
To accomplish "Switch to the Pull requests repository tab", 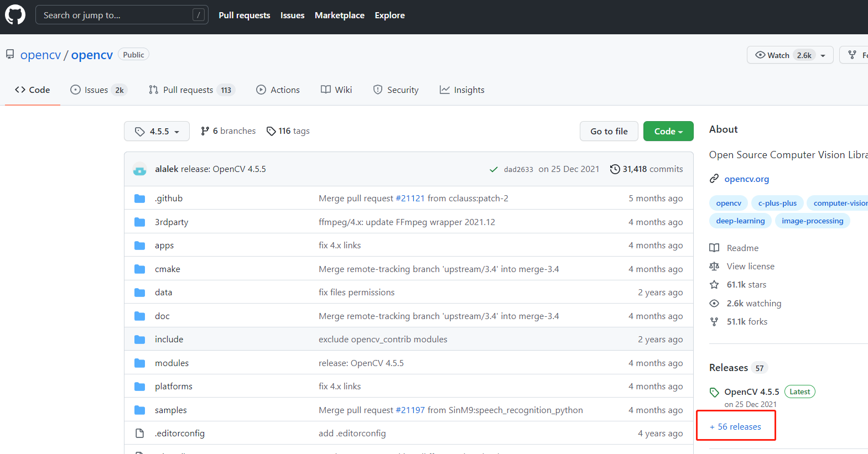I will coord(191,90).
